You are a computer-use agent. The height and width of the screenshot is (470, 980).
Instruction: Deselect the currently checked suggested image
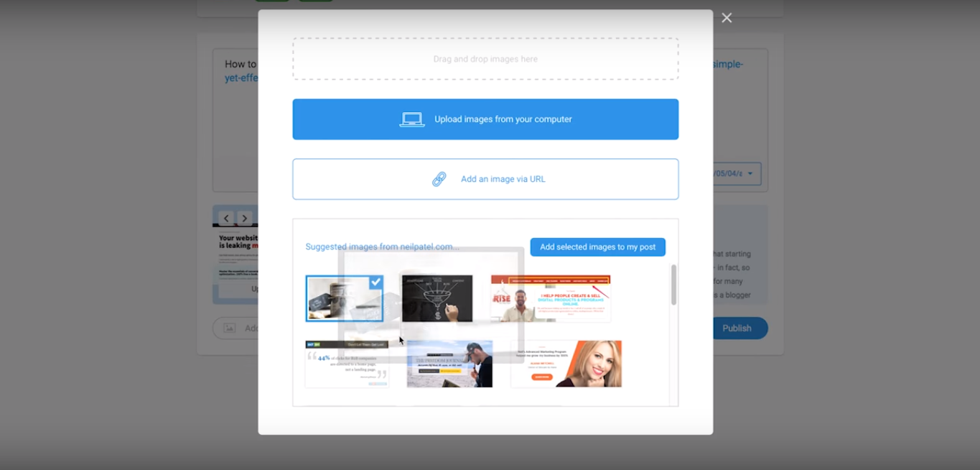345,298
